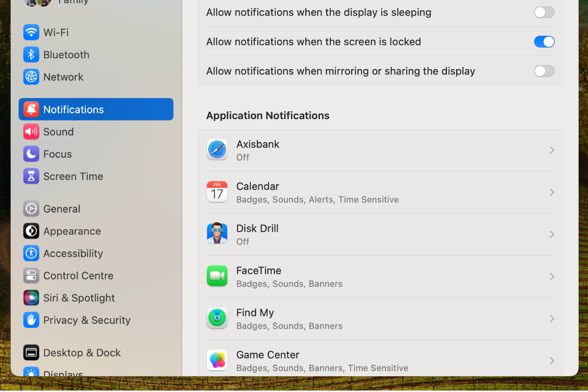Click the Find My app icon
This screenshot has height=392, width=588.
217,318
